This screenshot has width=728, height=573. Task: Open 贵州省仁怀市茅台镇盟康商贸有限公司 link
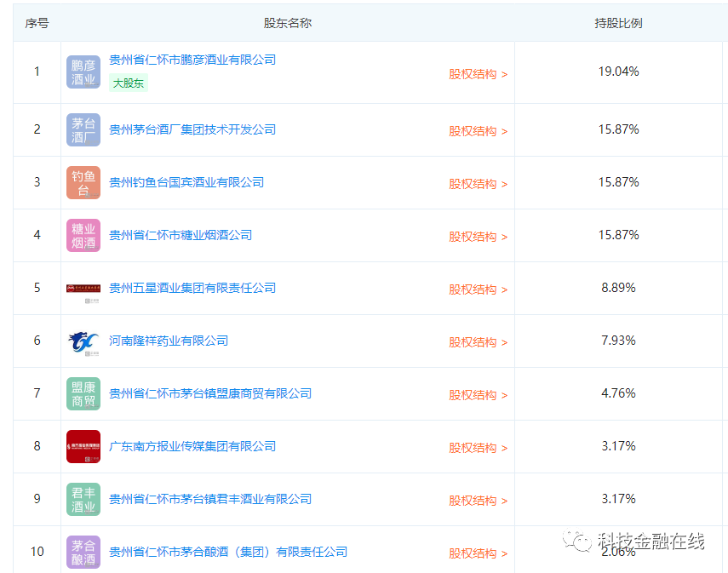(210, 393)
